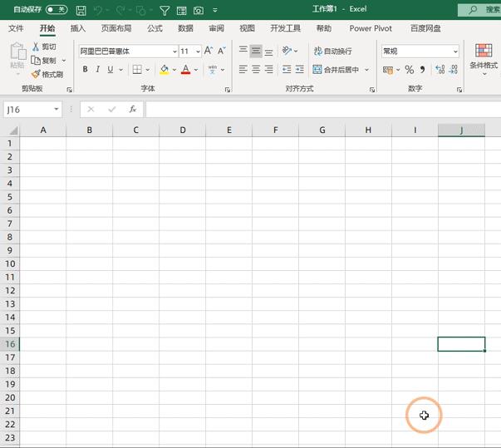This screenshot has height=448, width=501.
Task: Open the Name Box dropdown arrow
Action: point(56,110)
